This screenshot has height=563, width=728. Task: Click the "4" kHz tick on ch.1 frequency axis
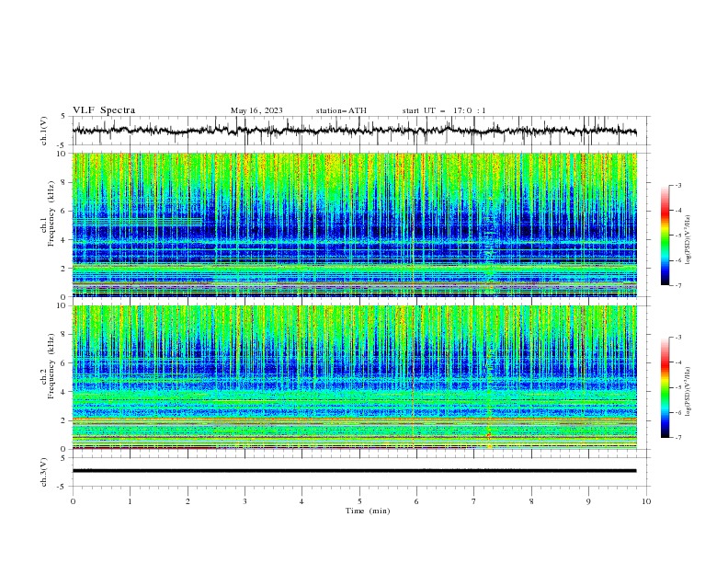64,240
